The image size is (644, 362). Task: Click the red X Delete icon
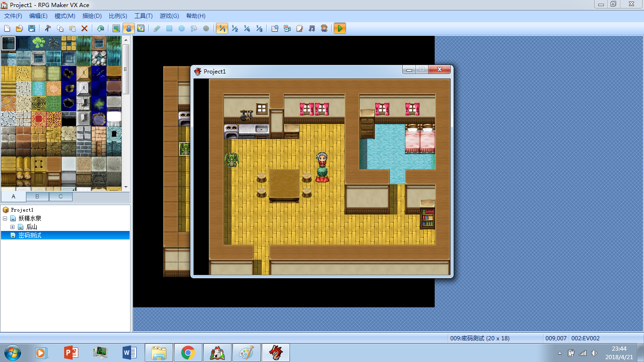[84, 28]
